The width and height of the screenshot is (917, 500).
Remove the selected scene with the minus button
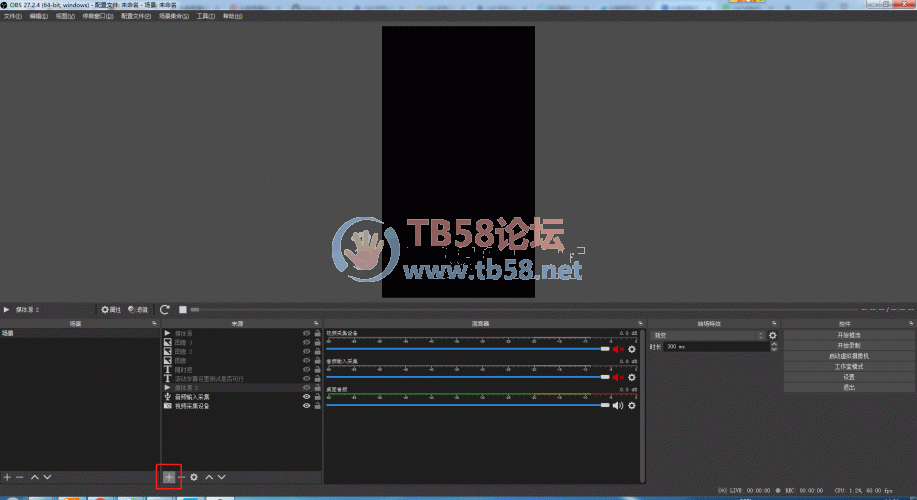click(x=19, y=477)
